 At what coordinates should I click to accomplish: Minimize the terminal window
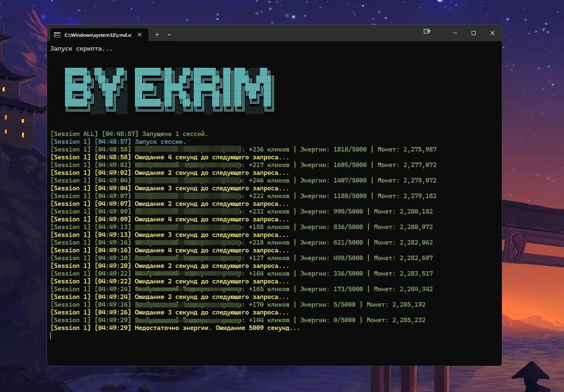coord(455,33)
